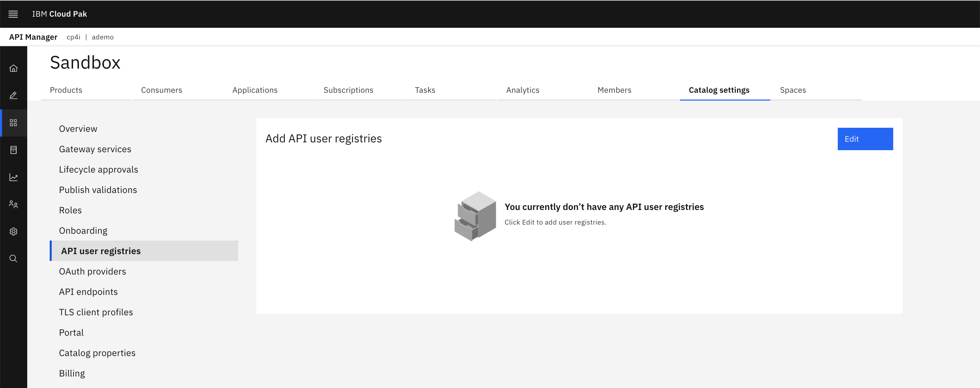Select Gateway services in settings list

coord(95,149)
